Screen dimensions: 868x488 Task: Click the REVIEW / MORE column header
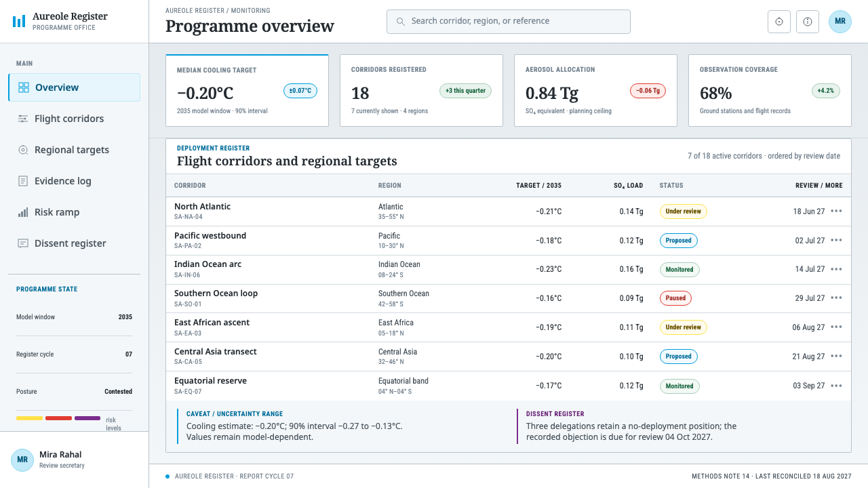pos(819,186)
